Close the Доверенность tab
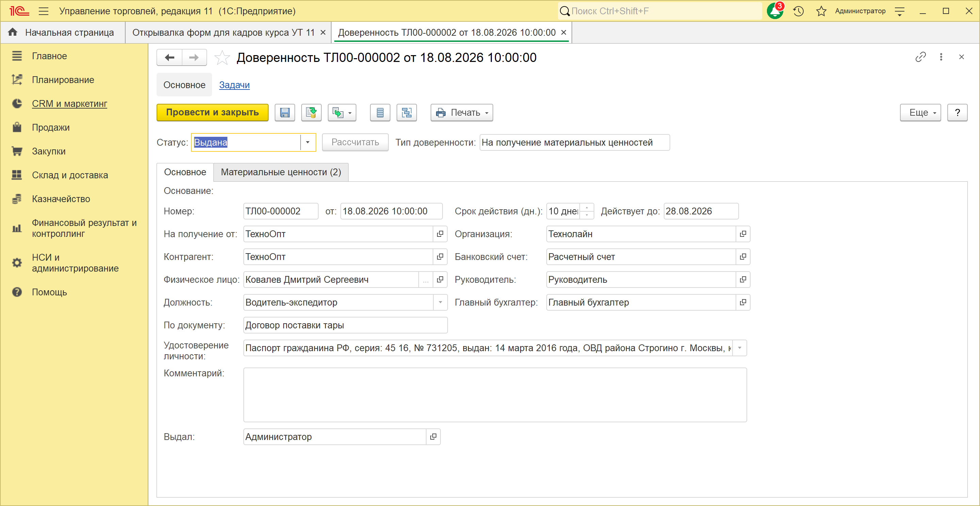Viewport: 980px width, 506px height. click(564, 33)
